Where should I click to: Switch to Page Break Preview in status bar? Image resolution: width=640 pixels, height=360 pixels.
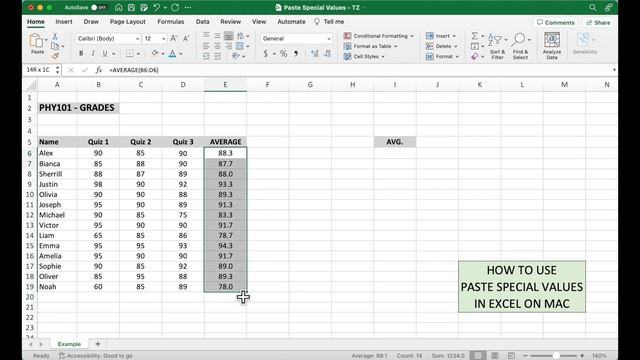[x=511, y=356]
